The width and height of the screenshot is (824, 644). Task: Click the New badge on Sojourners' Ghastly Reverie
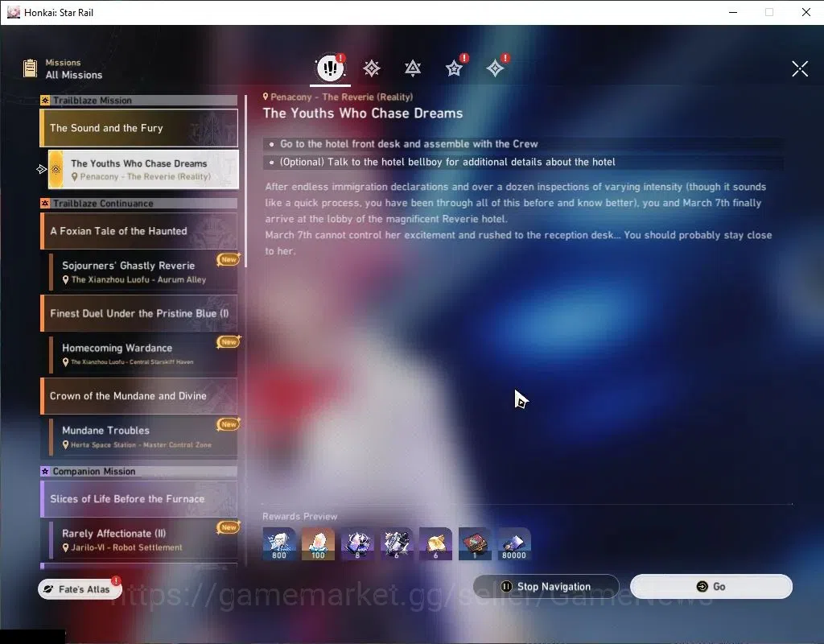click(x=229, y=259)
